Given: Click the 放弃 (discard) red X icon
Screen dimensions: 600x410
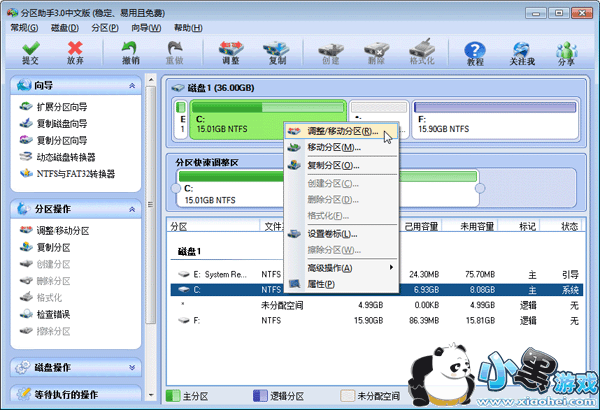Looking at the screenshot, I should point(75,53).
